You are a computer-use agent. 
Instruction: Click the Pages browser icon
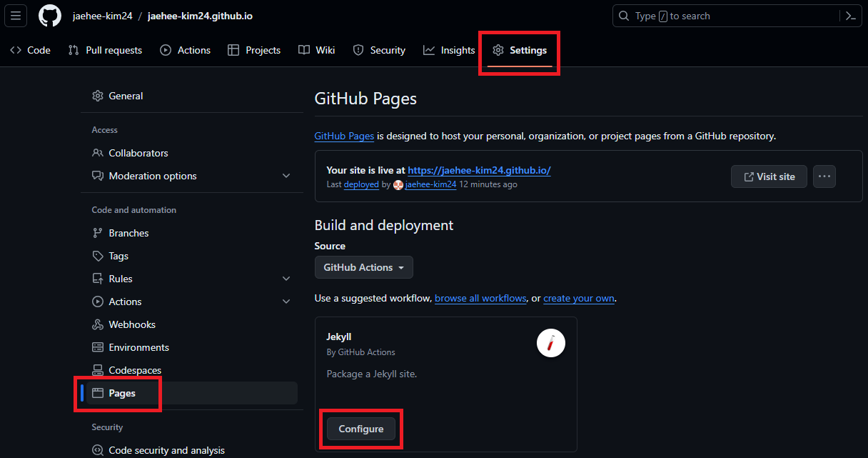pos(98,393)
